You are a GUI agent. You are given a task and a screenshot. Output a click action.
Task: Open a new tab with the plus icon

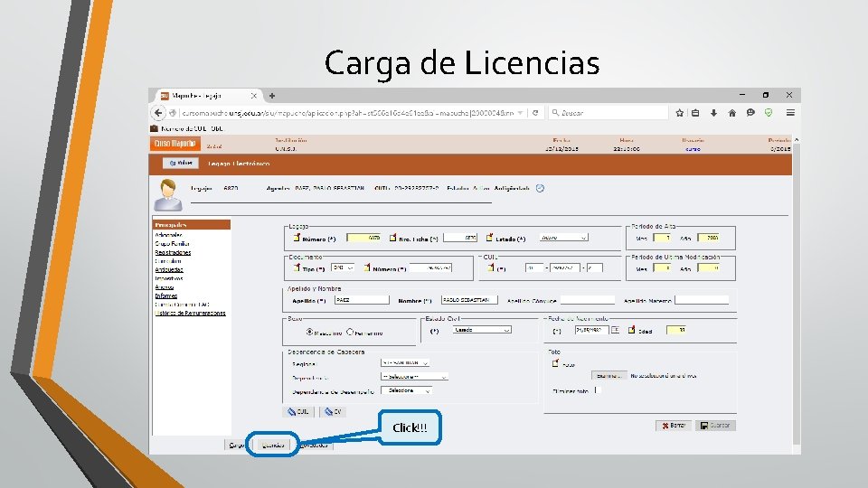pos(272,96)
